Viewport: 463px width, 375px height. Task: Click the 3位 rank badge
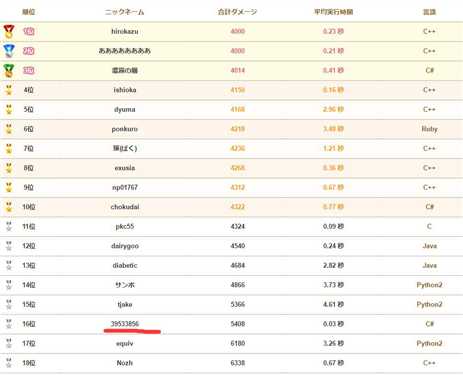[29, 70]
